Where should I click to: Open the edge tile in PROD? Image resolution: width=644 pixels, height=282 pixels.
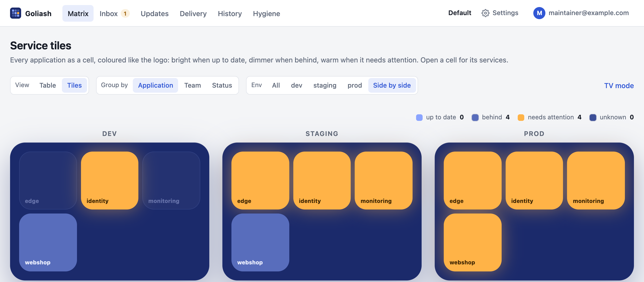[x=473, y=180]
